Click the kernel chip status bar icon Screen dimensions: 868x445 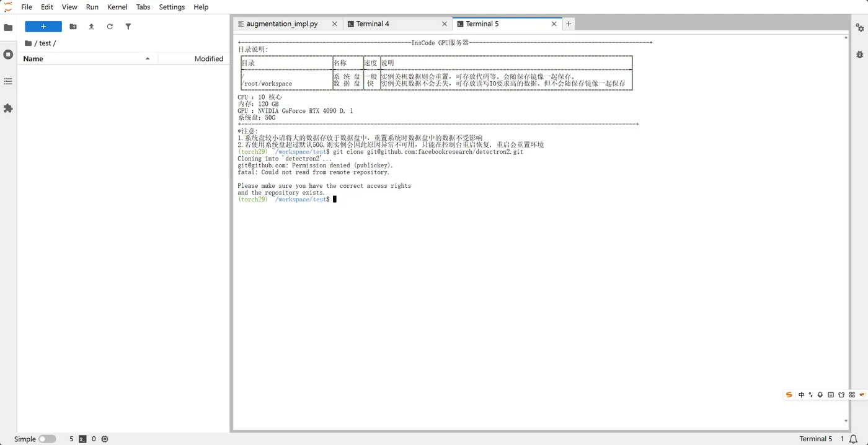(x=105, y=439)
